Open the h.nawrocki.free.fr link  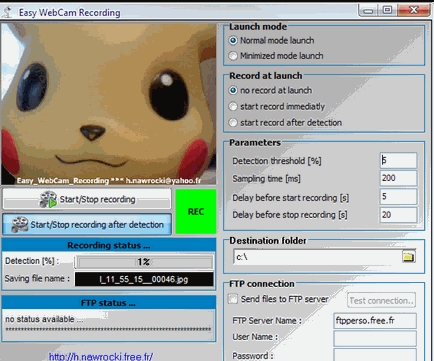(x=101, y=357)
